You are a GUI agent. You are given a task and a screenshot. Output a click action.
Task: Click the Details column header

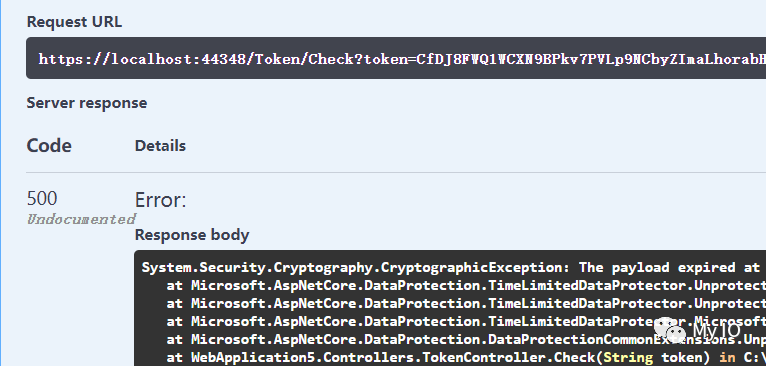tap(160, 146)
